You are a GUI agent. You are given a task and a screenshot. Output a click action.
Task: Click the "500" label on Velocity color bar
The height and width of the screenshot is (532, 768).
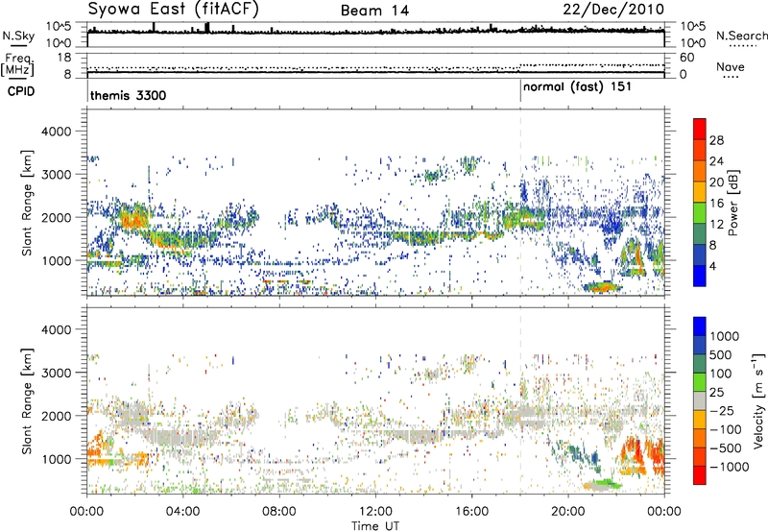click(721, 354)
